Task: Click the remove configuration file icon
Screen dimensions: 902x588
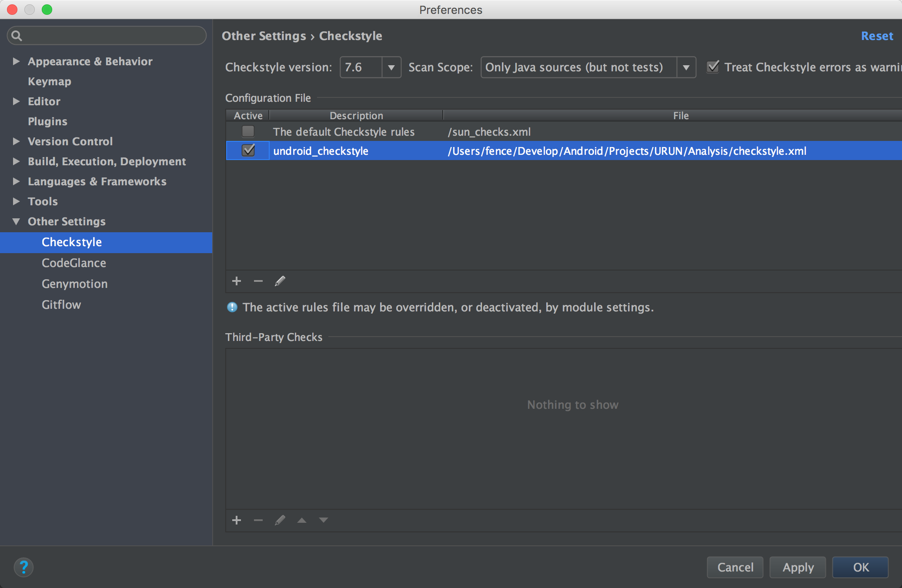Action: tap(258, 281)
